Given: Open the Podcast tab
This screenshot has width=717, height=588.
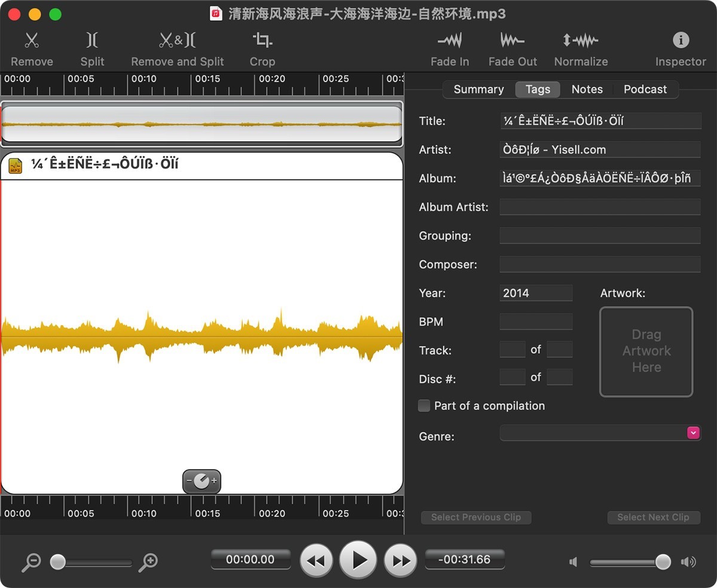Looking at the screenshot, I should tap(645, 89).
